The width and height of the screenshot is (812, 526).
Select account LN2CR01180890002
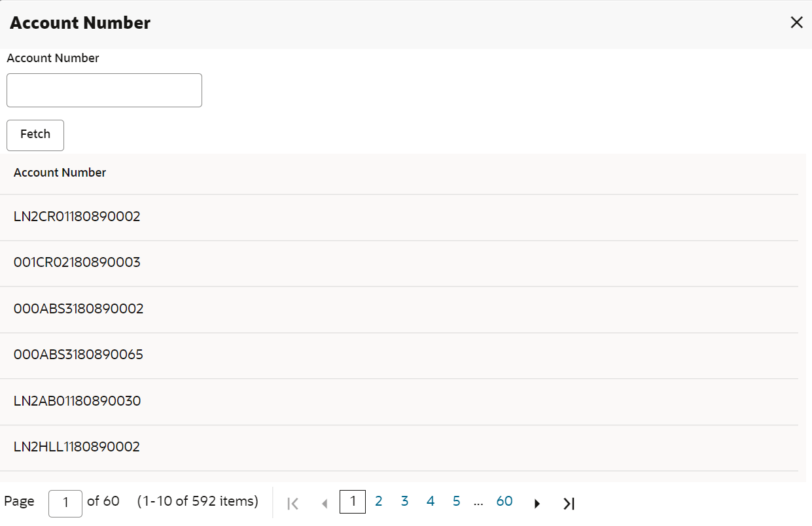tap(399, 217)
